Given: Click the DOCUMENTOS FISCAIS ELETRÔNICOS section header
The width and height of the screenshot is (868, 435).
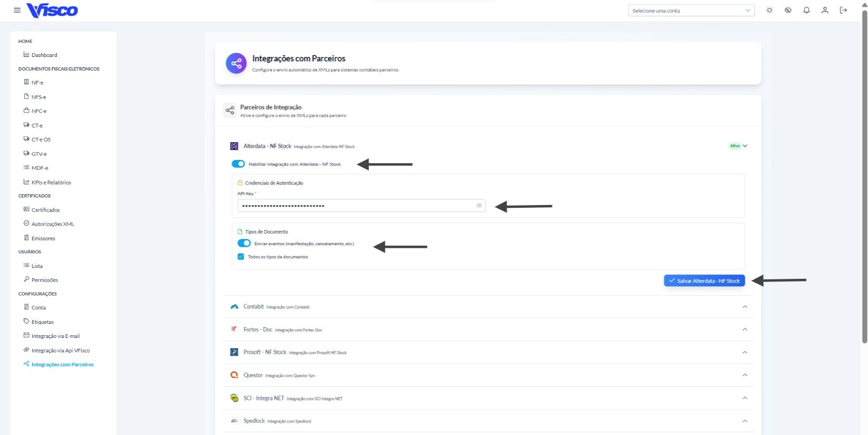Looking at the screenshot, I should pyautogui.click(x=59, y=69).
